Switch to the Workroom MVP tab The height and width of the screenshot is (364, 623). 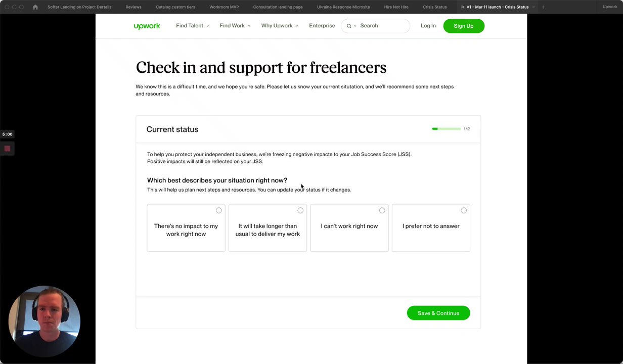click(224, 7)
